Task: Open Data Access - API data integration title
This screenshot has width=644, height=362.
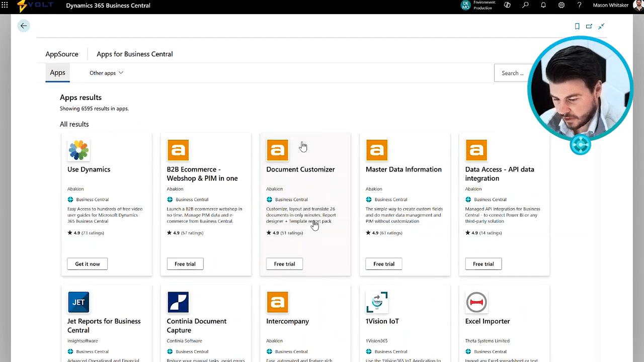Action: tap(500, 174)
